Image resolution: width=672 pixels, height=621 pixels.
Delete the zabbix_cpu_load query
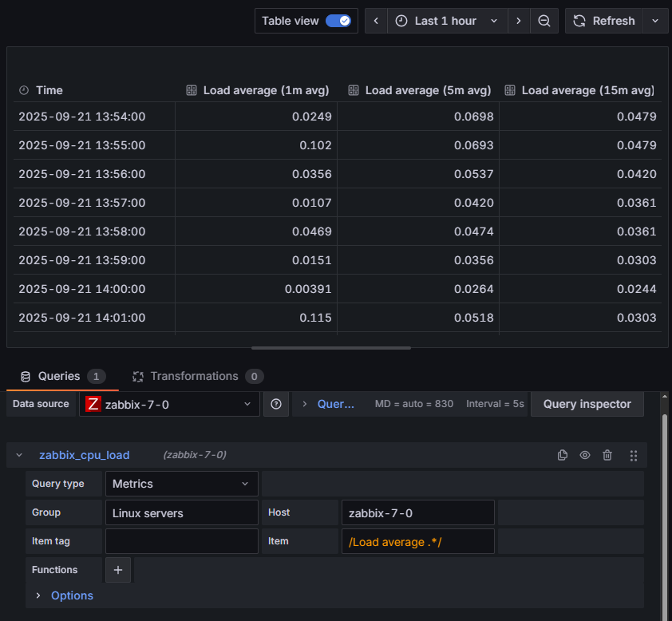point(607,455)
